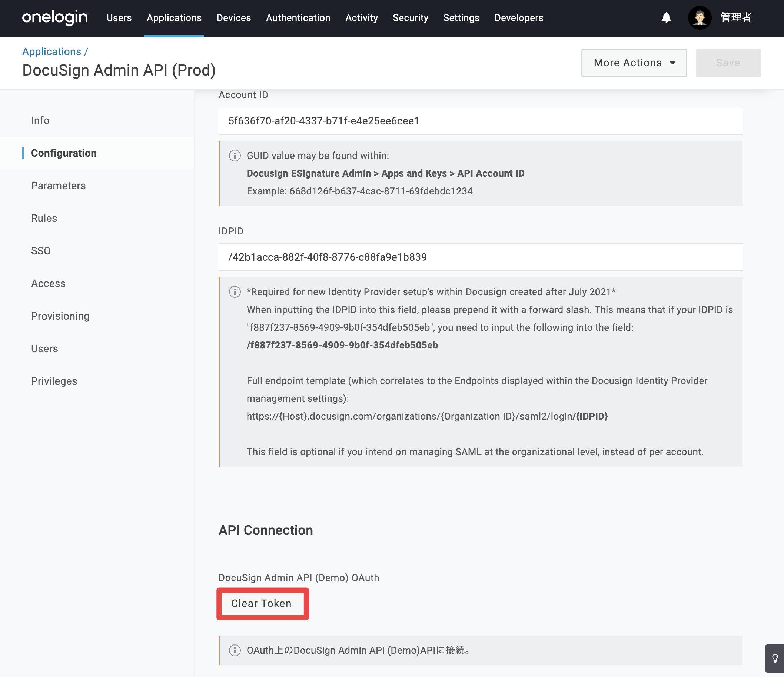Go to the Info sidebar tab

click(40, 120)
